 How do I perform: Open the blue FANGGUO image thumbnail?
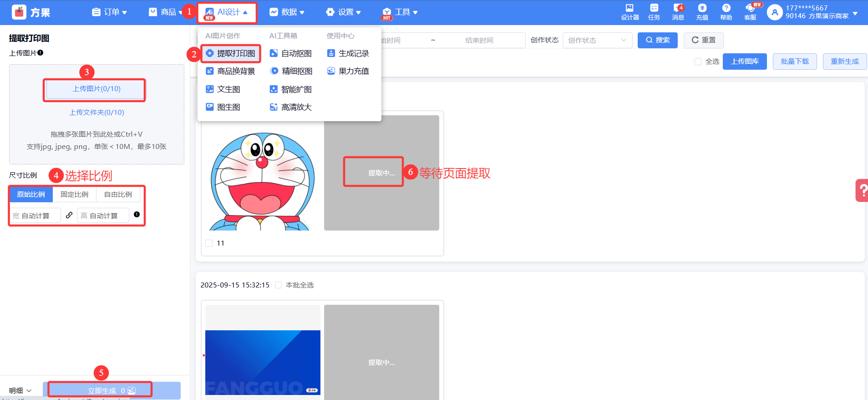tap(263, 362)
